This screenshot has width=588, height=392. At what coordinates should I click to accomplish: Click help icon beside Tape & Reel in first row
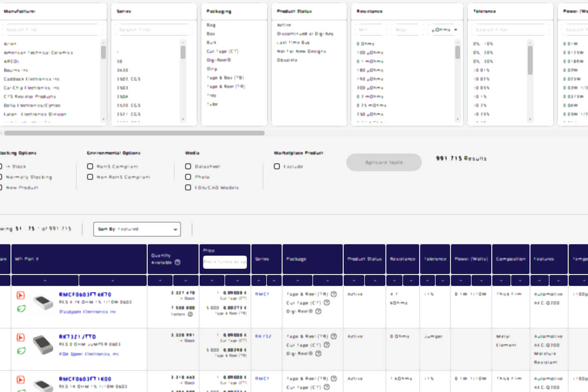pos(334,294)
